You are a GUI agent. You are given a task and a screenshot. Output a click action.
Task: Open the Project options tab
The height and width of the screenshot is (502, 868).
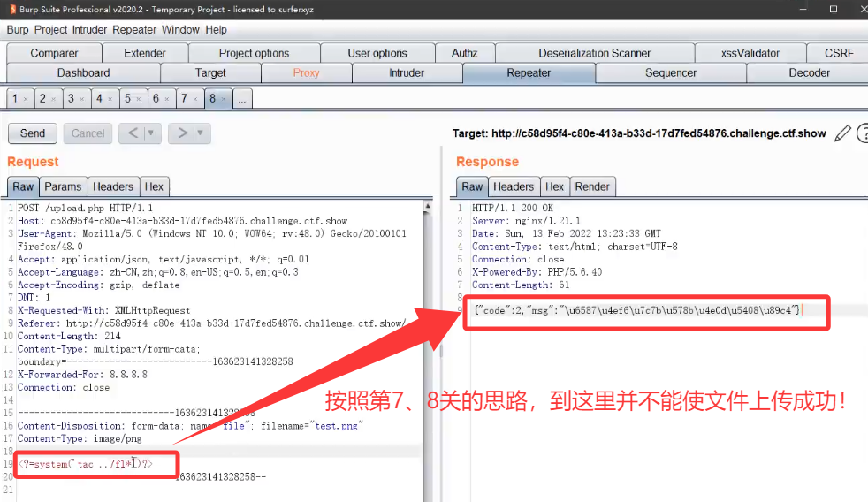click(x=254, y=53)
